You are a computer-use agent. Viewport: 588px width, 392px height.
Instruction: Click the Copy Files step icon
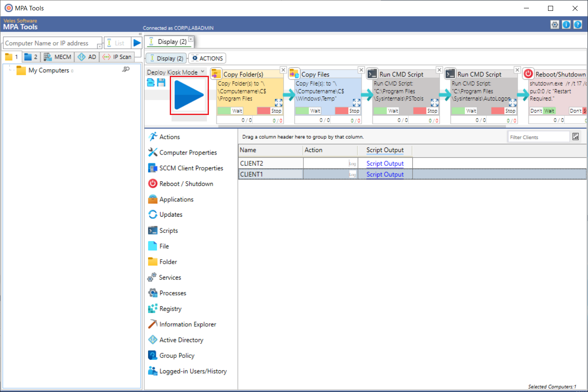294,74
